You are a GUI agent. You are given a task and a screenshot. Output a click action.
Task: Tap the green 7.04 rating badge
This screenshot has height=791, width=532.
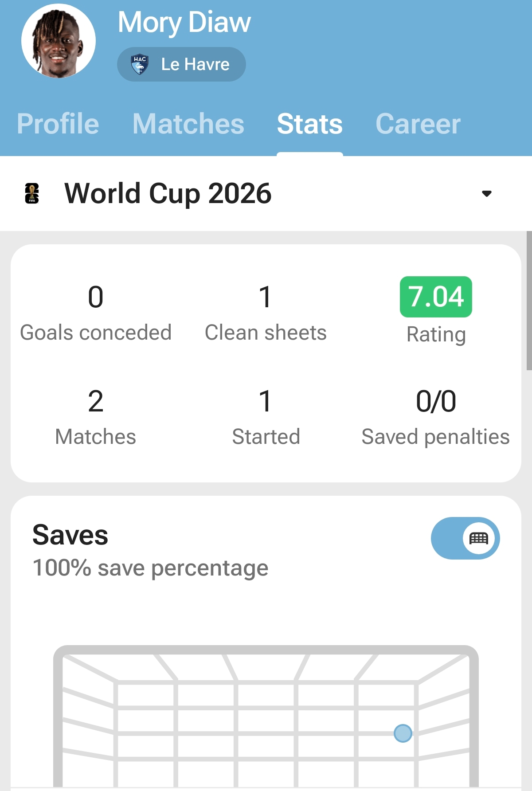(x=436, y=297)
